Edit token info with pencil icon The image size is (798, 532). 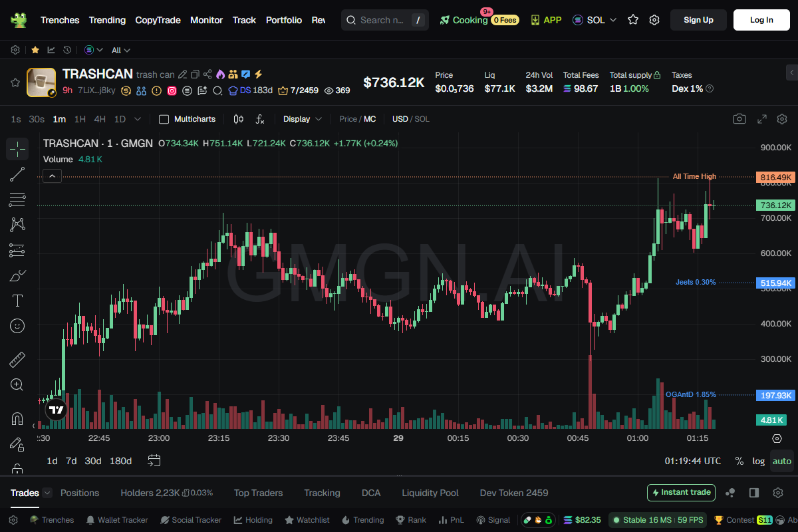(x=182, y=74)
